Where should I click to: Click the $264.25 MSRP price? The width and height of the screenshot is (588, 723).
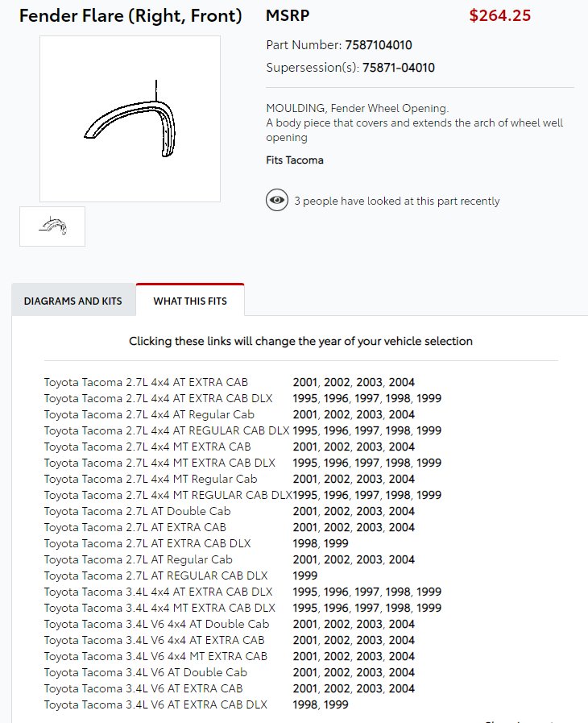(x=500, y=15)
